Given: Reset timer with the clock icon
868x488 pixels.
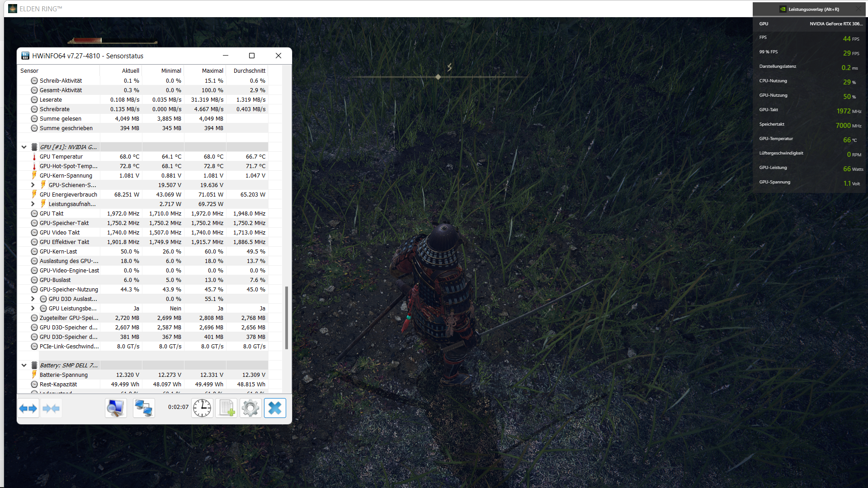Looking at the screenshot, I should click(x=202, y=408).
